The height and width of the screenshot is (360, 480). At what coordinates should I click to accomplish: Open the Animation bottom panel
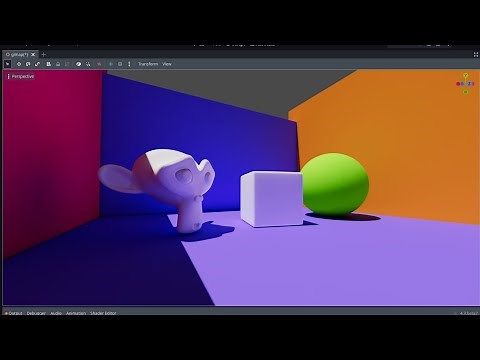(76, 313)
